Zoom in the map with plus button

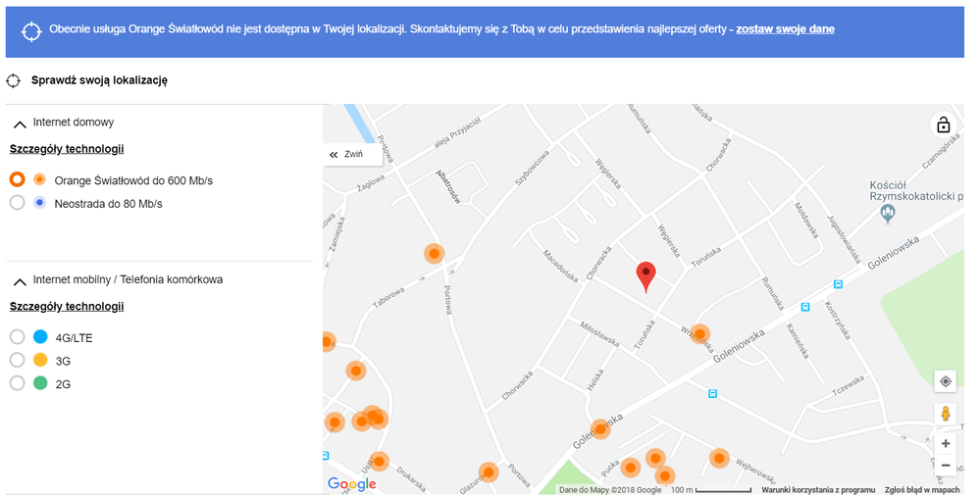(945, 443)
